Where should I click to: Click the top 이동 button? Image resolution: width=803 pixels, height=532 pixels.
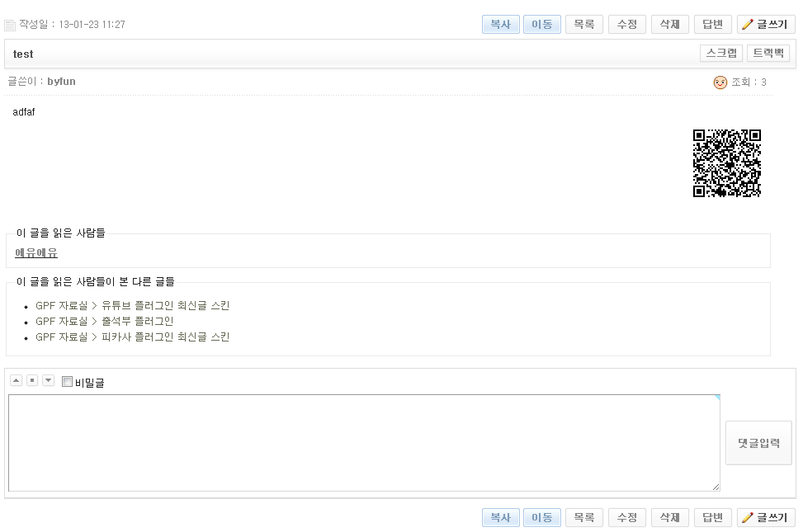click(x=542, y=25)
